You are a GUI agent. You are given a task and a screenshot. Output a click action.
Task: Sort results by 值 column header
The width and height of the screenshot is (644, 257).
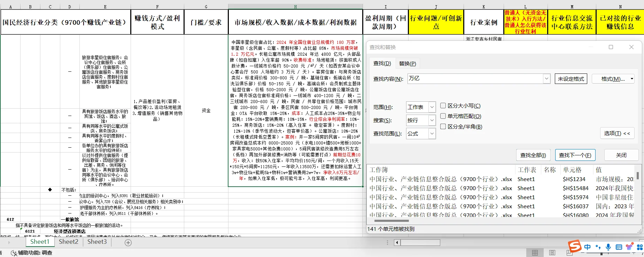point(614,170)
